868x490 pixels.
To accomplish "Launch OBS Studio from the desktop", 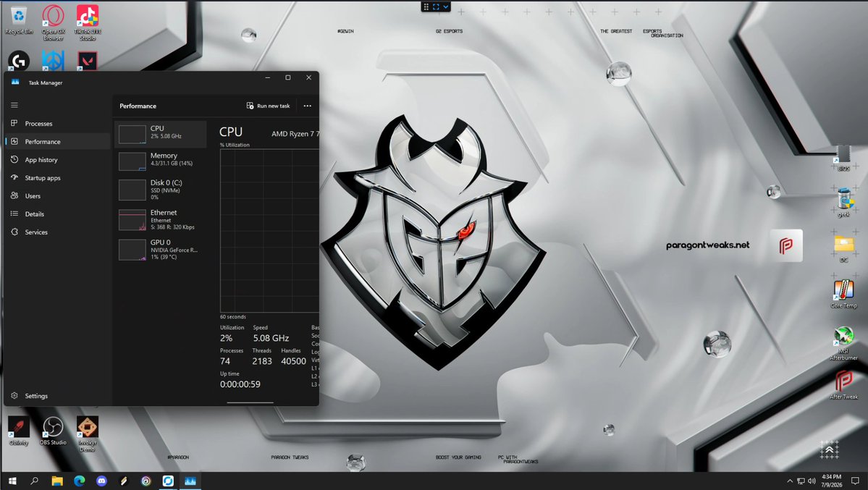I will (53, 431).
